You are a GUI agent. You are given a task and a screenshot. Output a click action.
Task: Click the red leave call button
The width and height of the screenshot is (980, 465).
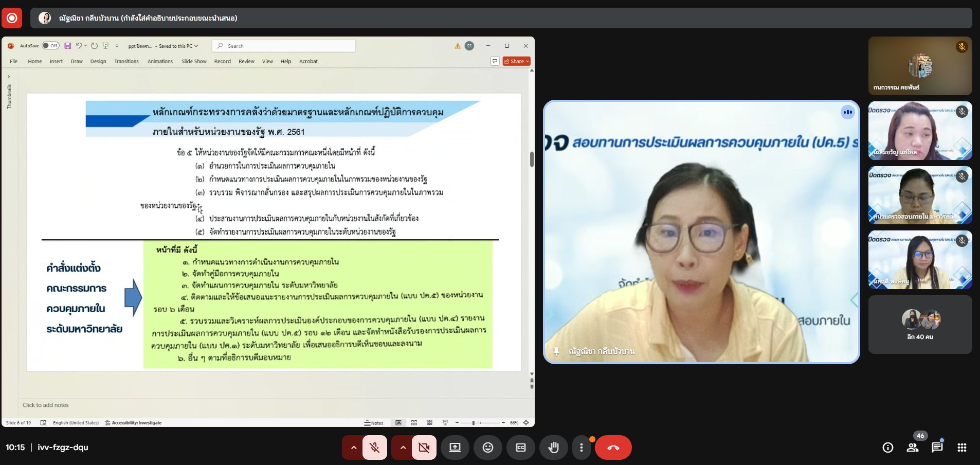click(613, 448)
